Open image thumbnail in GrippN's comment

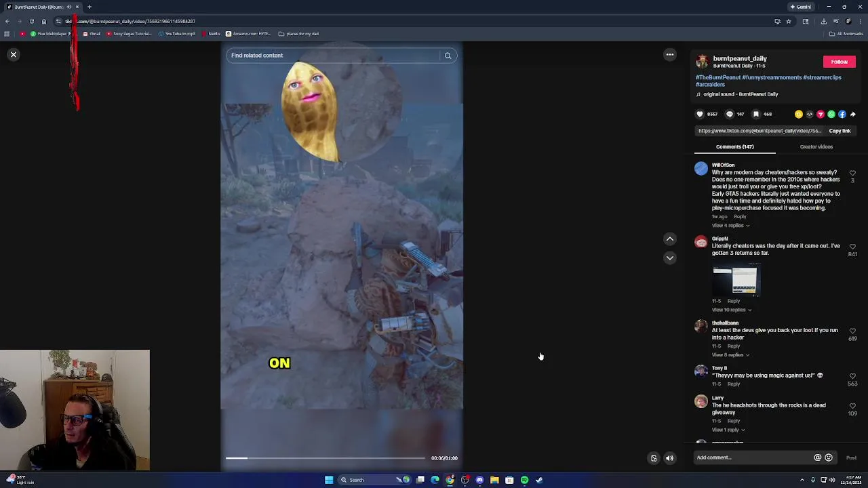pyautogui.click(x=735, y=281)
